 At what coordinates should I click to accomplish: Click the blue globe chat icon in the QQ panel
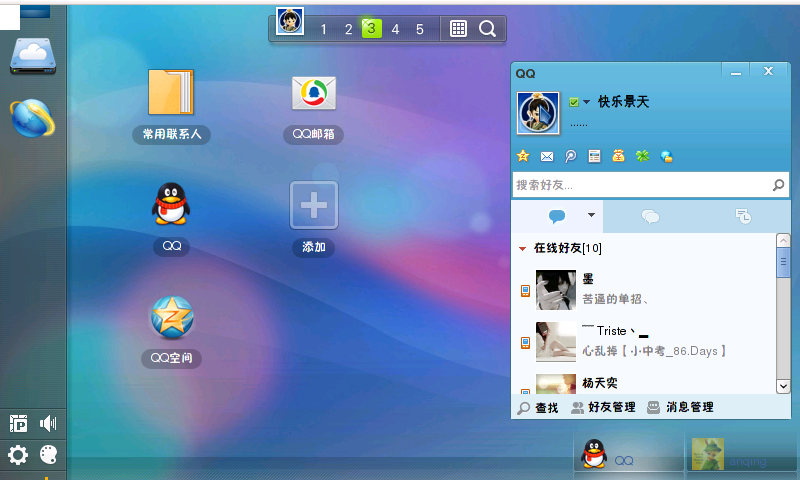[666, 156]
